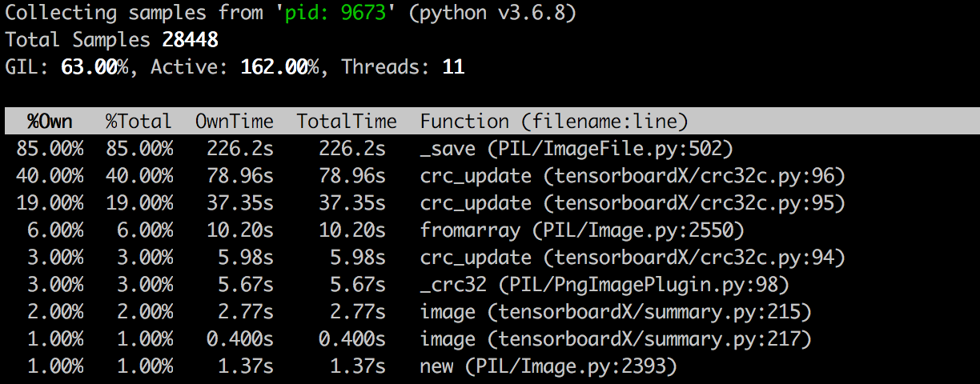Click the Threads count 11
This screenshot has width=980, height=384.
454,67
